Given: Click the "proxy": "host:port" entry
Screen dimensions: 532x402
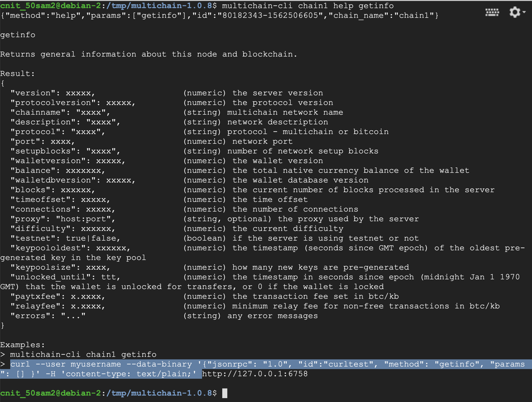Looking at the screenshot, I should [x=63, y=219].
